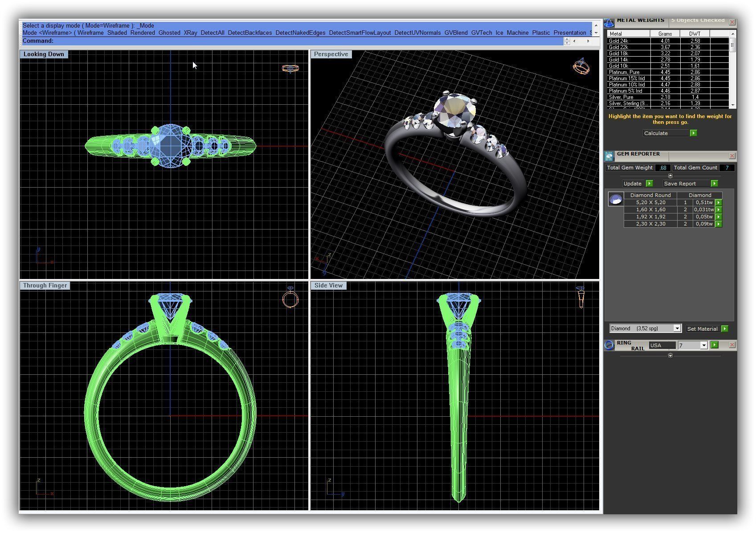Image resolution: width=756 pixels, height=533 pixels.
Task: Click the Through Finger viewport title
Action: click(x=45, y=286)
